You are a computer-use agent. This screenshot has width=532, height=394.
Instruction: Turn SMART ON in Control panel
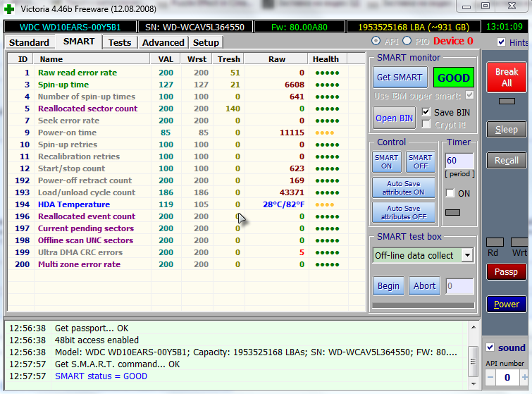(x=386, y=162)
